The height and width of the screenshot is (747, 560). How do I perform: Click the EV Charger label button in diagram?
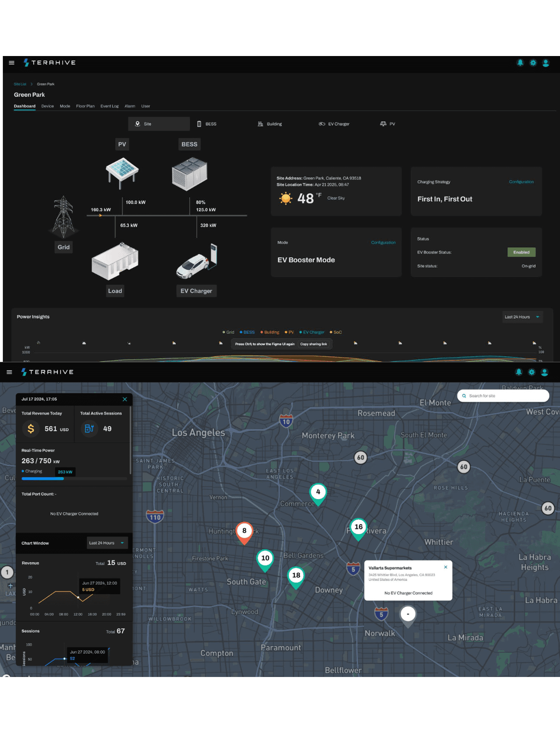(196, 291)
